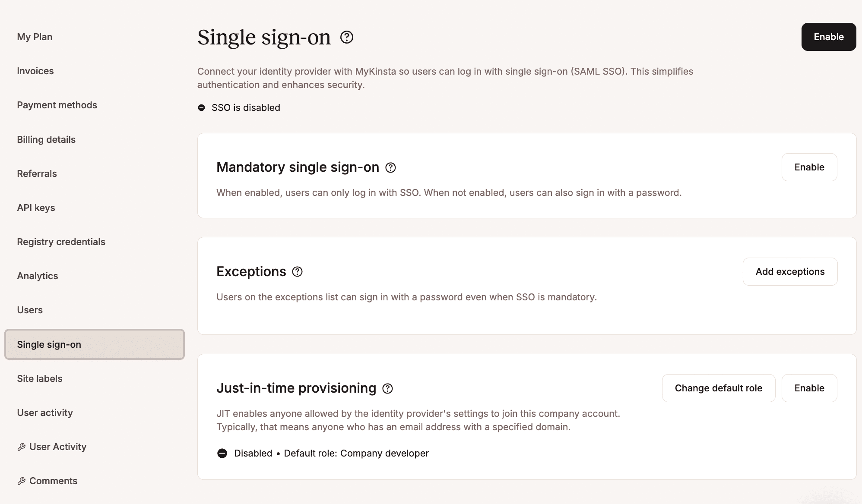
Task: Switch to the Users section
Action: [x=29, y=310]
